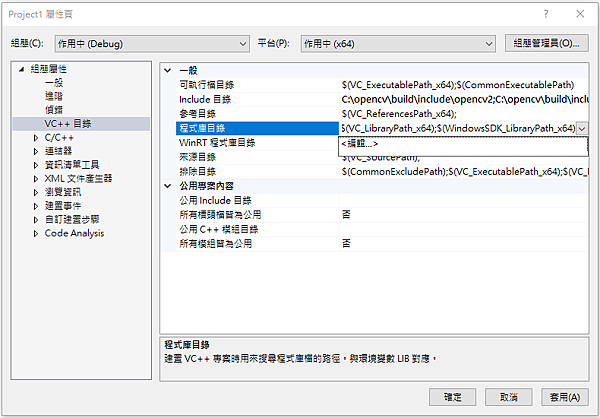Expand the 資訊清單工具 tree node
The image size is (600, 418).
[x=36, y=165]
